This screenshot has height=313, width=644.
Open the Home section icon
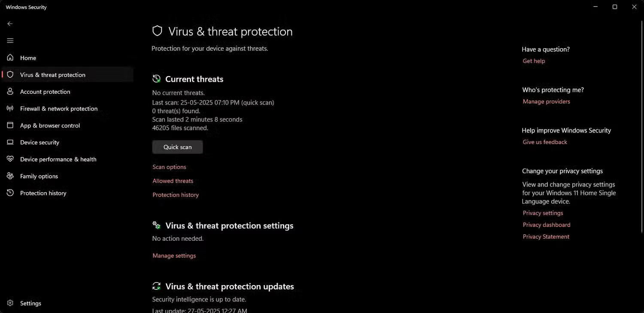point(10,58)
